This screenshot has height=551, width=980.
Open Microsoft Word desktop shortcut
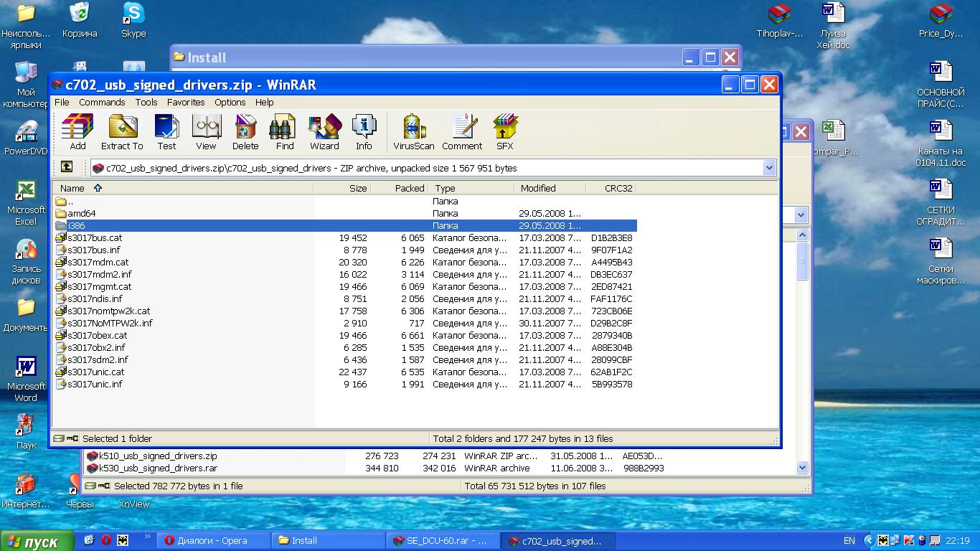[x=26, y=379]
